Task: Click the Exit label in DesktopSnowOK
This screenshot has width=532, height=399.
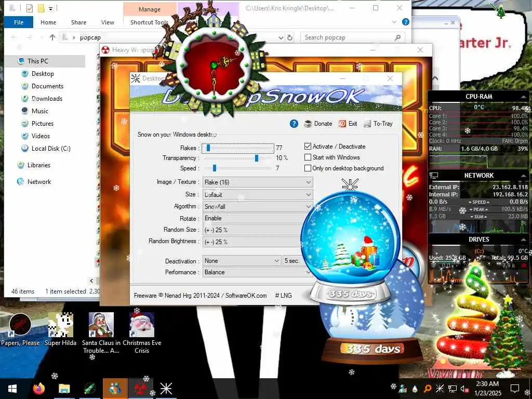Action: pyautogui.click(x=353, y=124)
